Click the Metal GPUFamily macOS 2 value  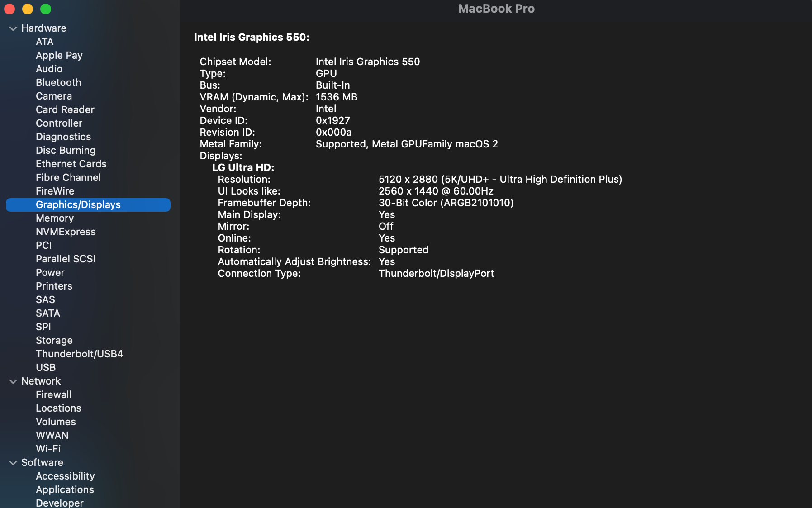[x=407, y=144]
